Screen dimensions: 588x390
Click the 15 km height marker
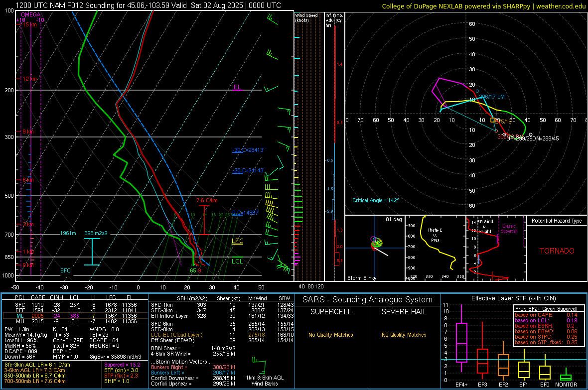(x=29, y=24)
